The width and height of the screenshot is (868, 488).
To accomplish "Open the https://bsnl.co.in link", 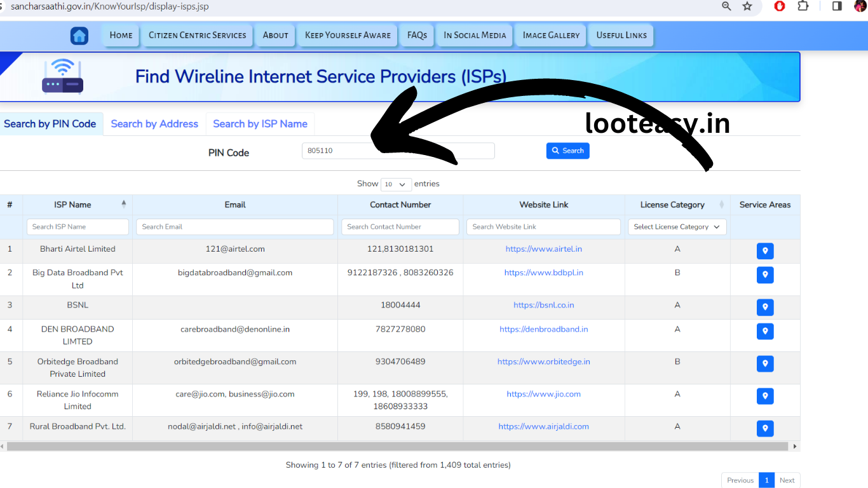I will coord(544,305).
